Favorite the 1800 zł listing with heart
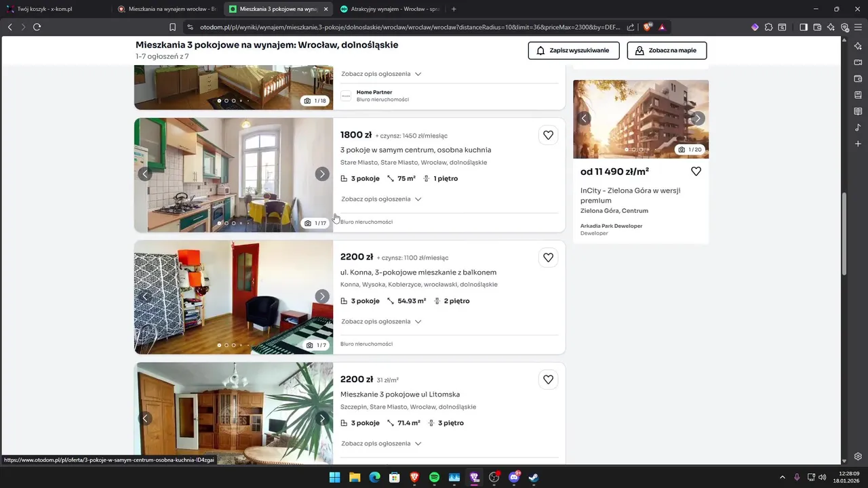The image size is (868, 488). coord(548,135)
